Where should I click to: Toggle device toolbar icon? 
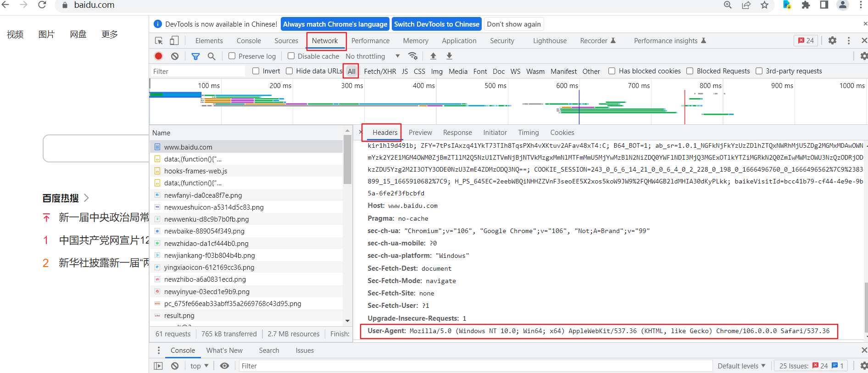(174, 41)
